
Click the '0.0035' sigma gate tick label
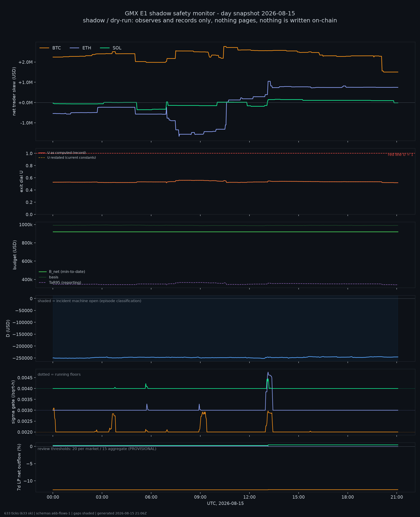pos(25,400)
